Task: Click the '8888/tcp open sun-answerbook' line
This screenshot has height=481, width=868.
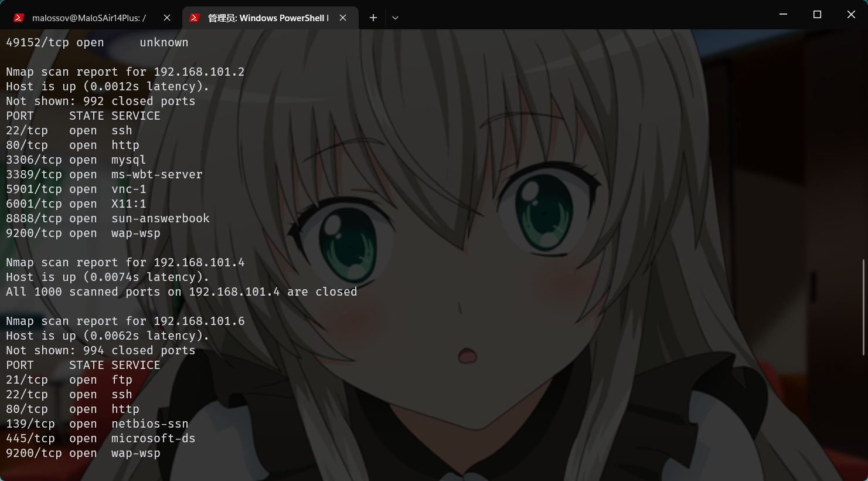Action: [108, 218]
